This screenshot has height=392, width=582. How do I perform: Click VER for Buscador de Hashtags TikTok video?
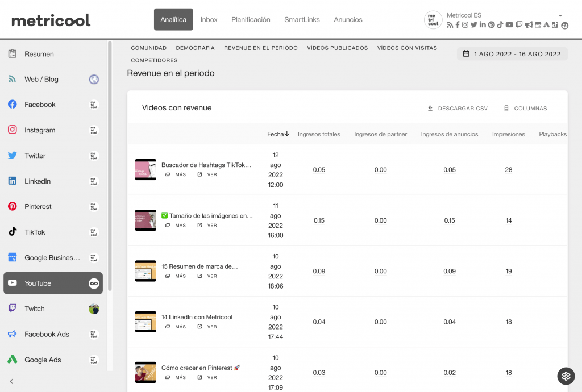207,174
